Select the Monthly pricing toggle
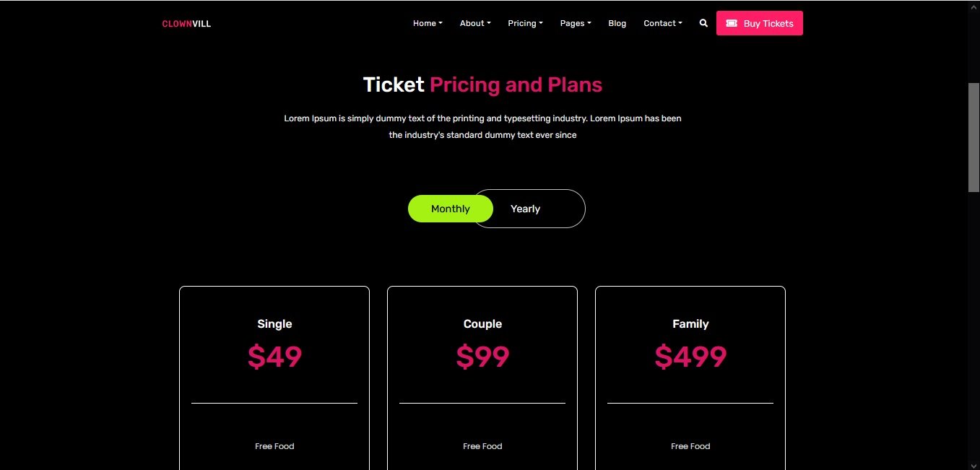Viewport: 980px width, 470px height. click(451, 209)
